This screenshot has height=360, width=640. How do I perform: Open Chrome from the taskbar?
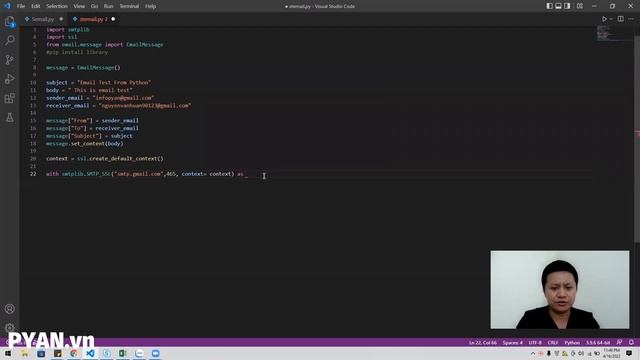pyautogui.click(x=74, y=353)
